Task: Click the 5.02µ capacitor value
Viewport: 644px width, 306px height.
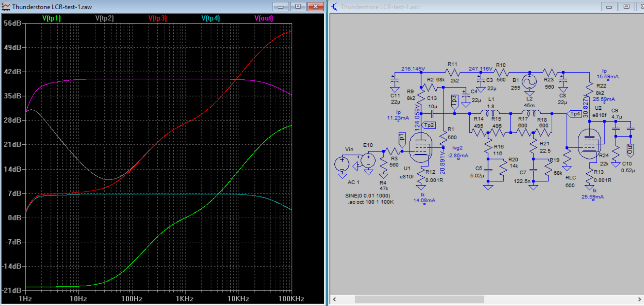Action: pos(477,176)
